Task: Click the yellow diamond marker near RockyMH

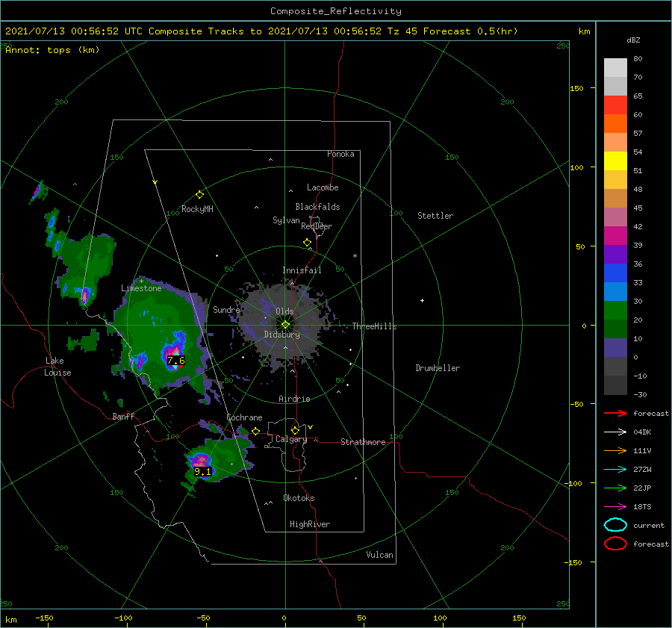Action: (x=199, y=195)
